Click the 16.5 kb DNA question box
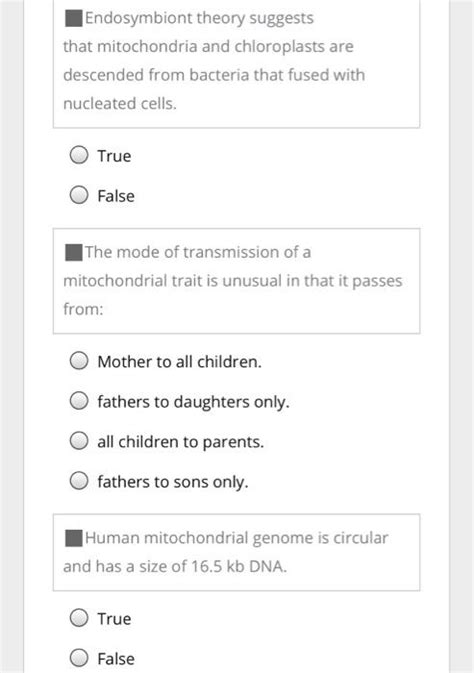This screenshot has height=673, width=474. tap(237, 552)
